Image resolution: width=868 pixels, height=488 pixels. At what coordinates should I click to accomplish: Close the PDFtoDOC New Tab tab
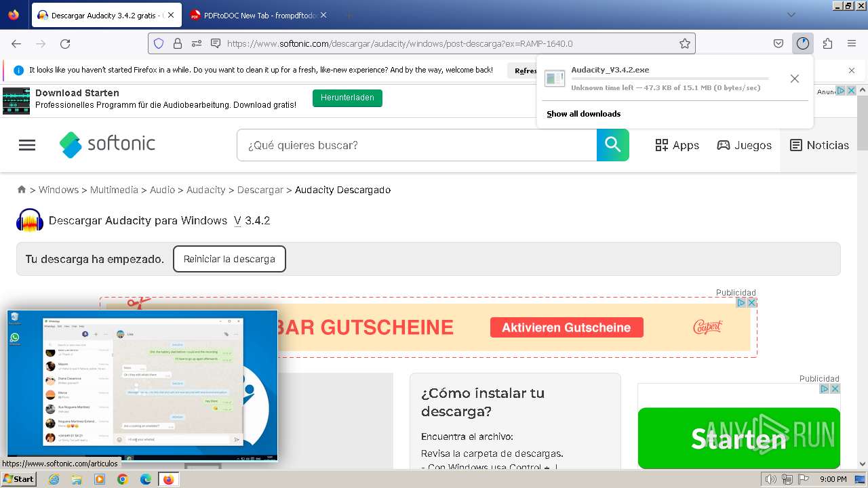tap(323, 15)
